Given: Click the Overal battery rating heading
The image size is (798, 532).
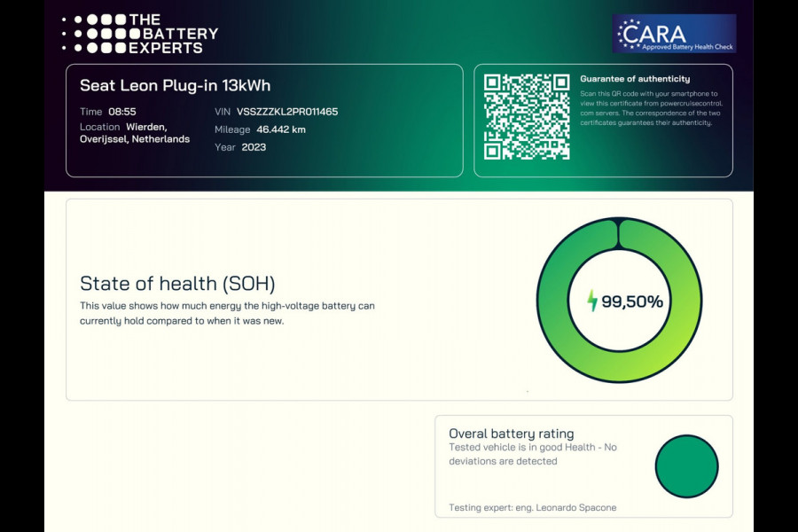Looking at the screenshot, I should point(512,434).
